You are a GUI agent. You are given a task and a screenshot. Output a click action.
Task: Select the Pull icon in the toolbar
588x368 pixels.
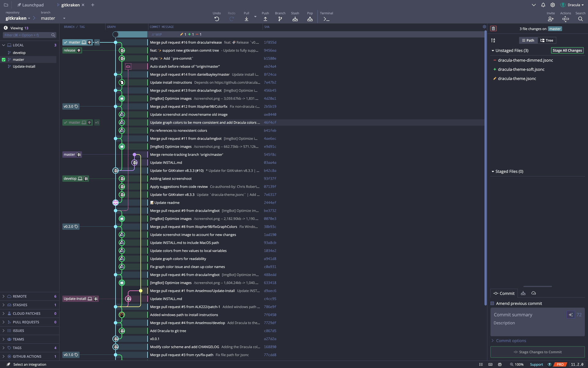pos(246,19)
